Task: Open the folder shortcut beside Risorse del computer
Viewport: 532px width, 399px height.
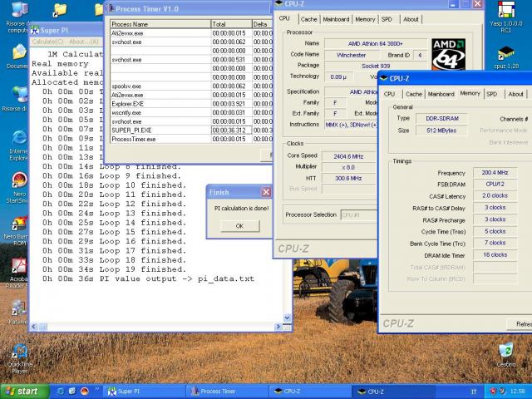Action: tap(60, 10)
